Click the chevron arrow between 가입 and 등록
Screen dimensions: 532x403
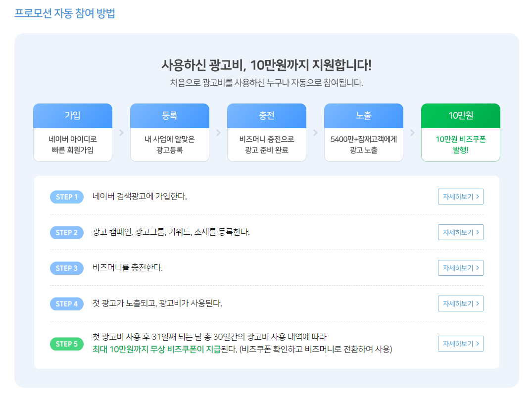click(121, 133)
